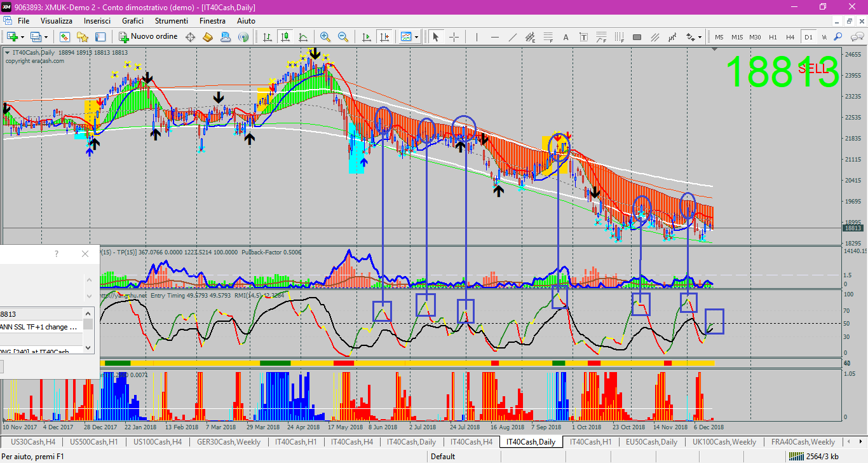Expand the Templates dropdown arrow
The width and height of the screenshot is (868, 463).
pyautogui.click(x=416, y=37)
